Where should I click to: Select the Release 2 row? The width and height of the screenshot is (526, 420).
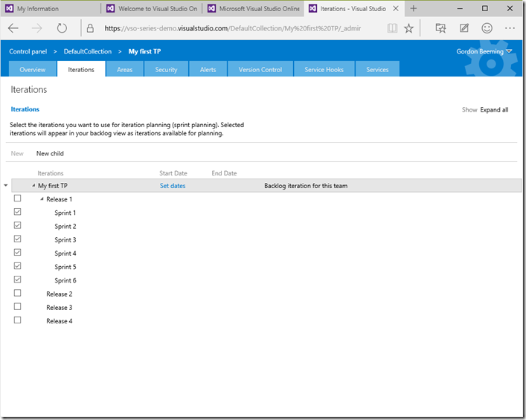click(x=60, y=294)
